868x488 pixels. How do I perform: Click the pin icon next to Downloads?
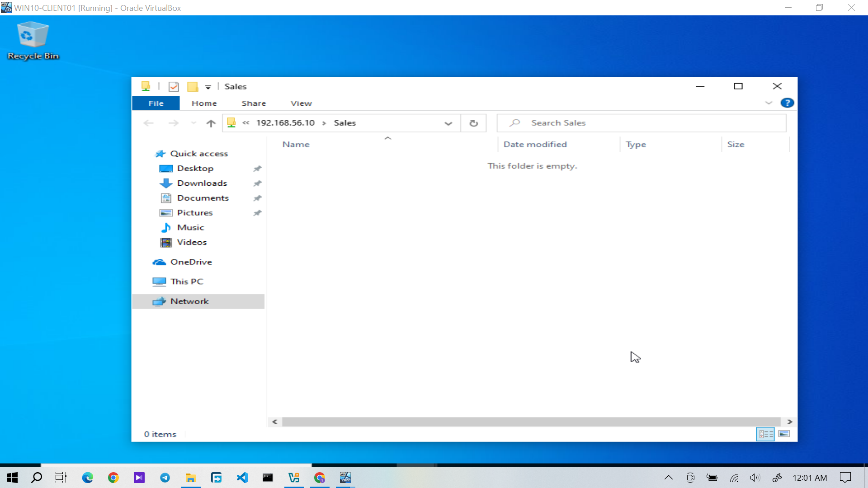(x=257, y=183)
